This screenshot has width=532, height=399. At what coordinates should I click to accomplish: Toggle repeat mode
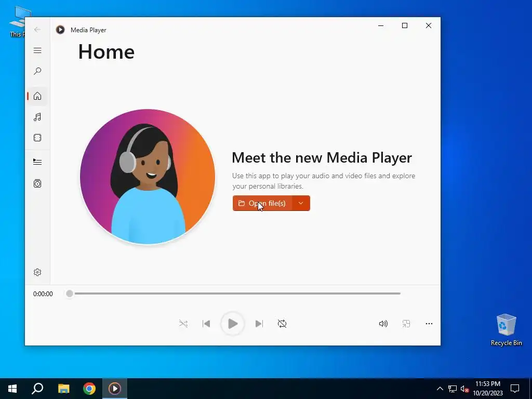(x=282, y=324)
